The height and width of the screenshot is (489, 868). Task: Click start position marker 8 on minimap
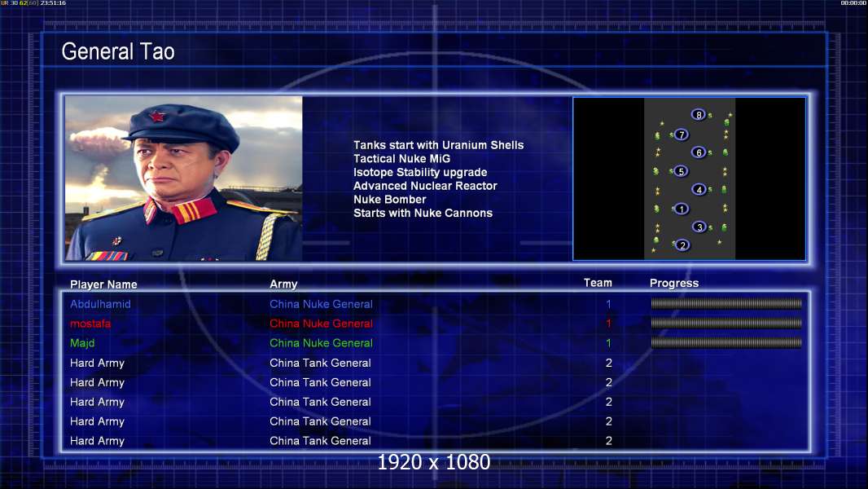point(699,115)
